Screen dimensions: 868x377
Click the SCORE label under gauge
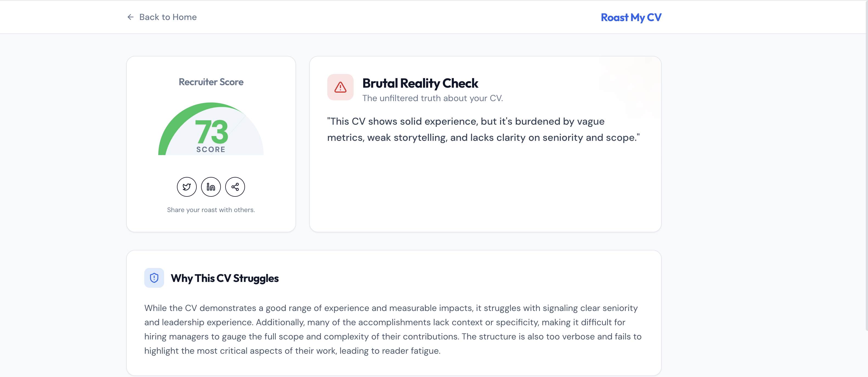[211, 149]
